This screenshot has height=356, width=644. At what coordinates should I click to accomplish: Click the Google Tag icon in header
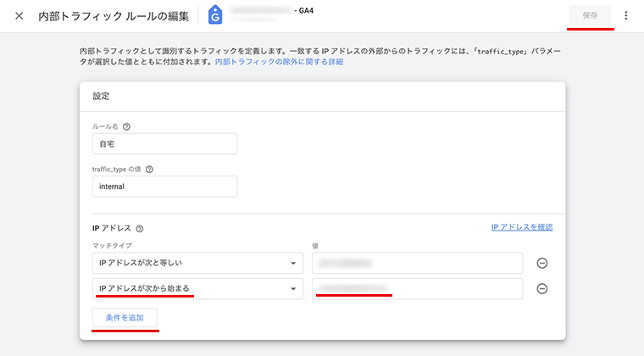click(x=215, y=15)
